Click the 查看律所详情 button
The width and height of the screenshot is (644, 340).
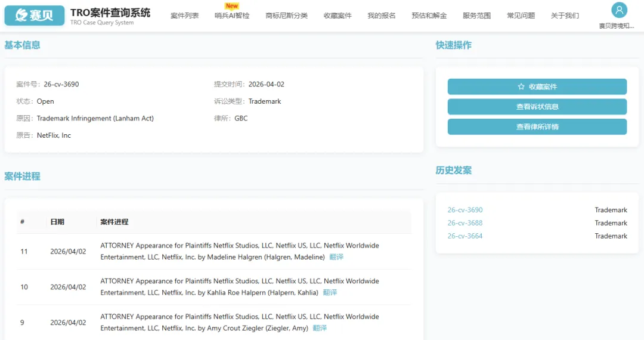[537, 126]
